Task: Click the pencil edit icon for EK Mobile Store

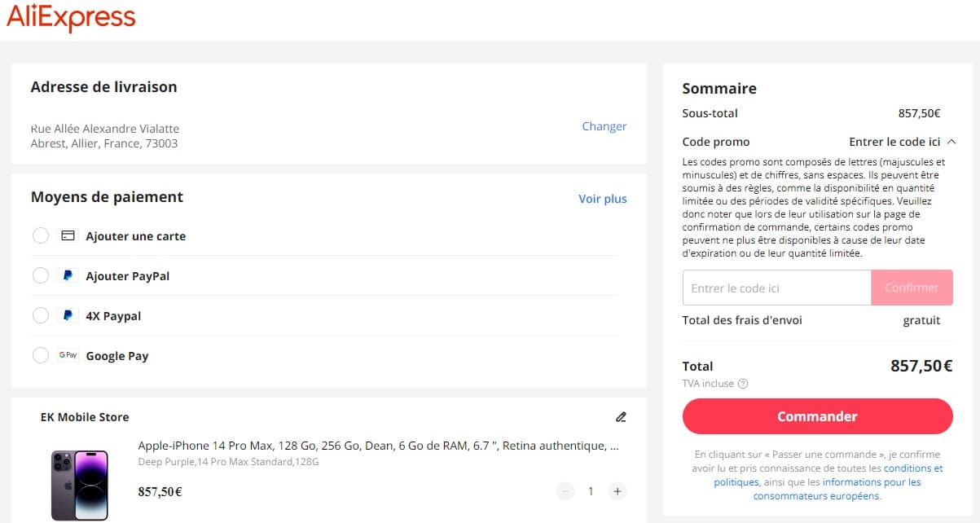Action: click(621, 417)
